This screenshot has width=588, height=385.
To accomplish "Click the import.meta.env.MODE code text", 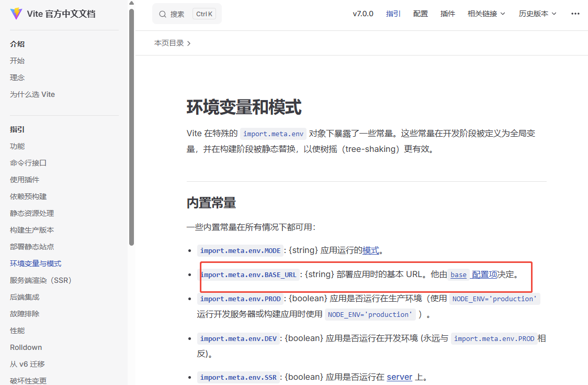I will coord(240,250).
